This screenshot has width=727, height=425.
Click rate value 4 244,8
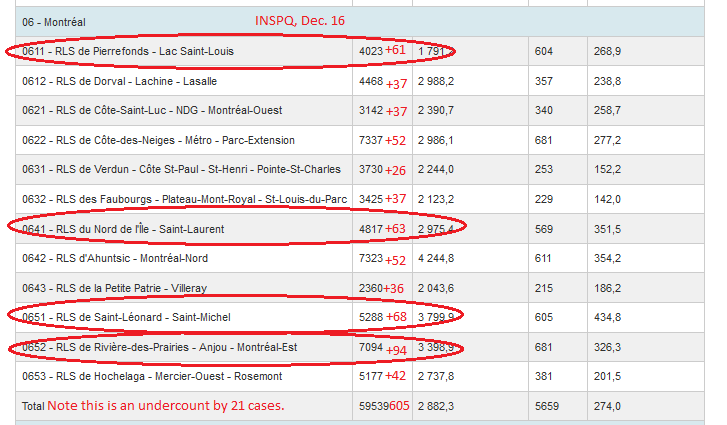coord(436,259)
